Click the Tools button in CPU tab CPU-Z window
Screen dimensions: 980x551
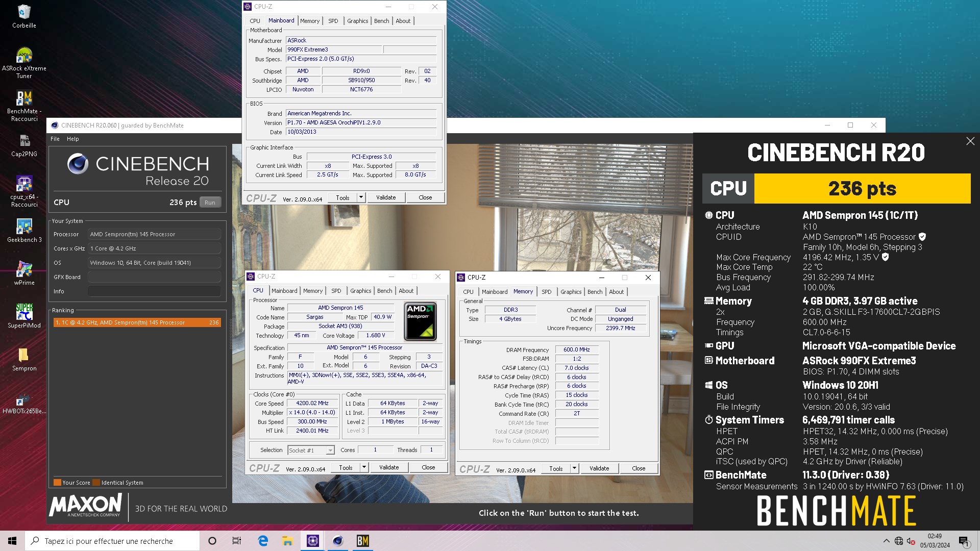point(346,467)
